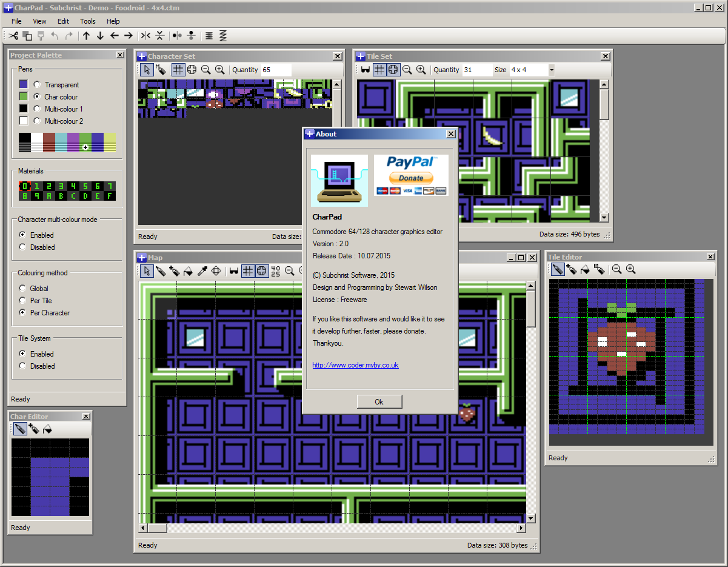Click the stacked lines icon in main toolbar

[209, 36]
